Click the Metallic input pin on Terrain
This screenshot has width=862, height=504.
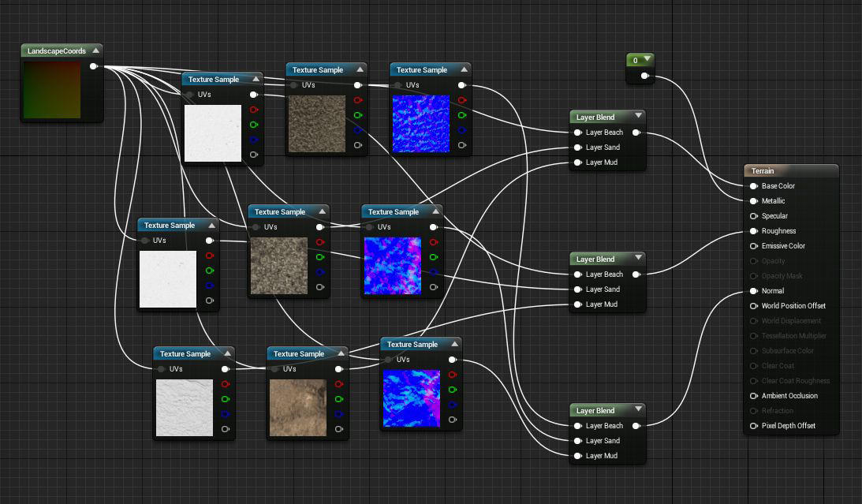[x=754, y=201]
